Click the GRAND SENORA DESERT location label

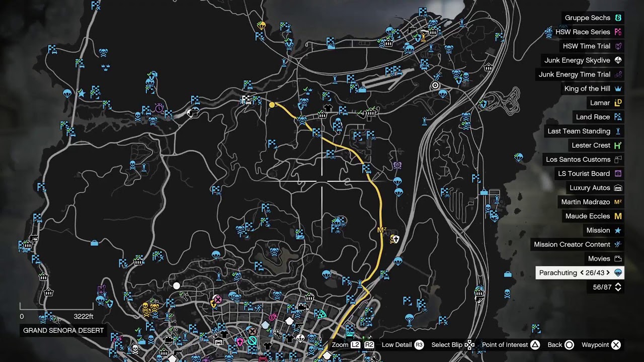click(63, 330)
